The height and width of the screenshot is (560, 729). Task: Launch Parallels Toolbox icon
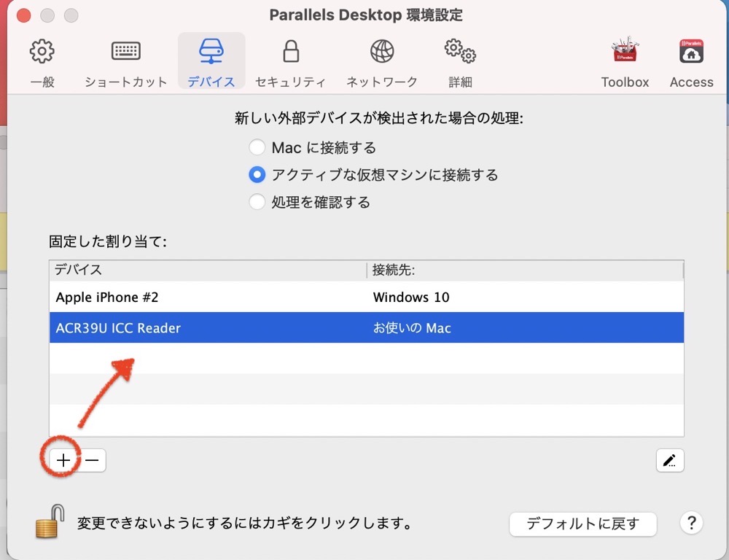point(625,61)
